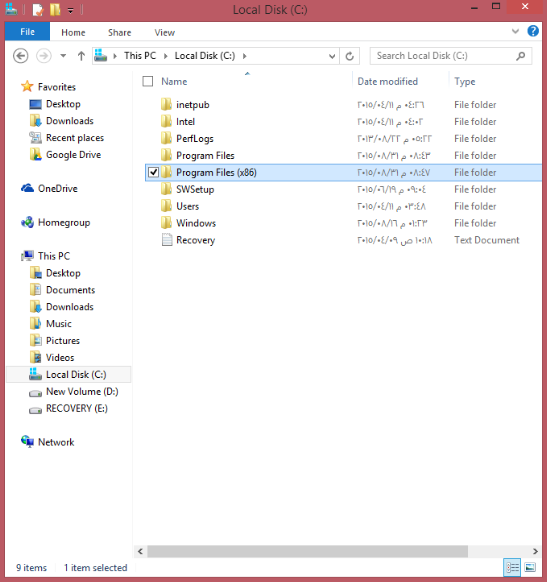The height and width of the screenshot is (582, 547).
Task: Open the recent locations dropdown arrow
Action: pyautogui.click(x=63, y=56)
